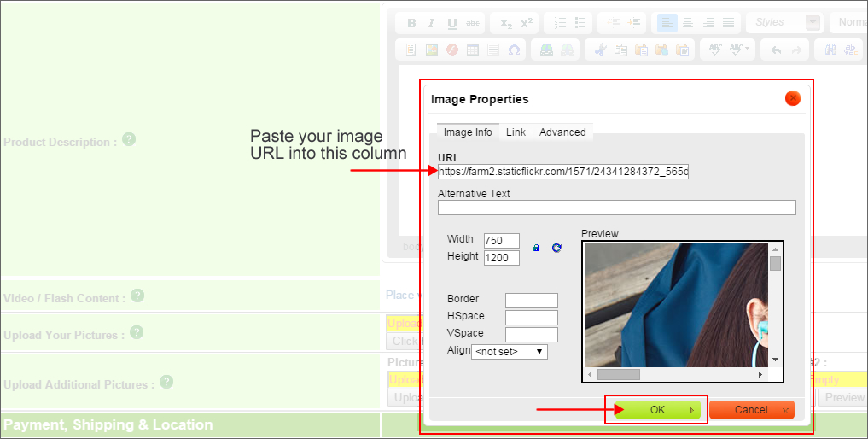
Task: Open the Normal format dropdown
Action: click(x=848, y=23)
